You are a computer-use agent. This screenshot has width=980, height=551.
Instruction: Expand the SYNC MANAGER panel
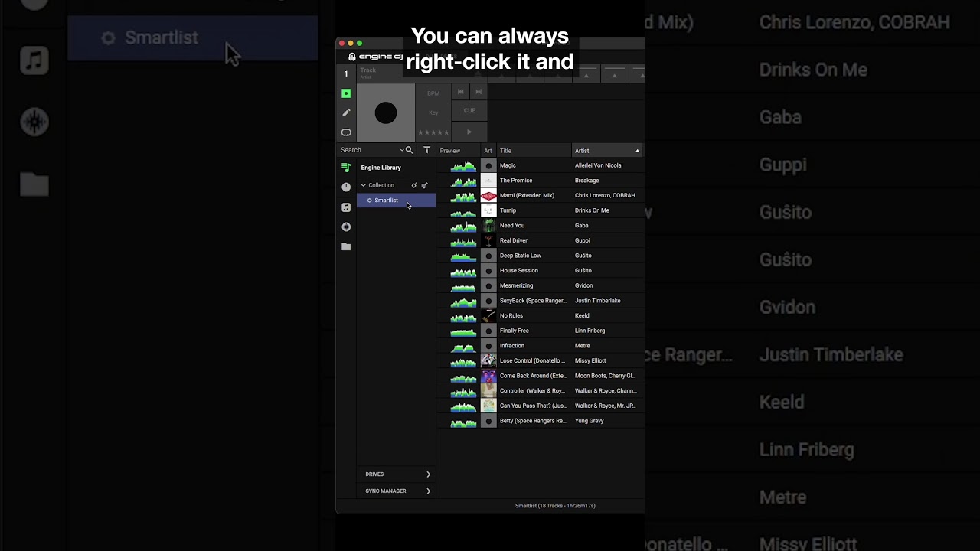397,491
